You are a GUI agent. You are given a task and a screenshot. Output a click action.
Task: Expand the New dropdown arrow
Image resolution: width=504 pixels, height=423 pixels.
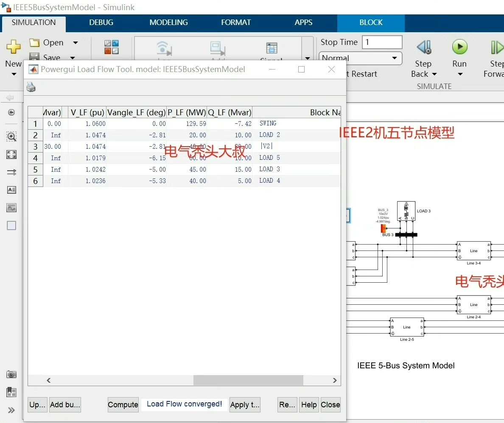pos(14,74)
